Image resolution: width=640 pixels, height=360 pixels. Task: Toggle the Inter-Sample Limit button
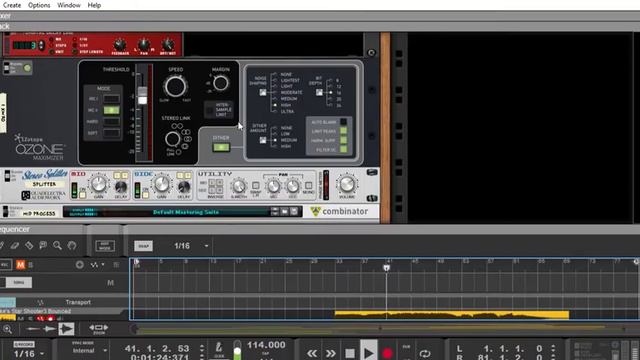211,110
